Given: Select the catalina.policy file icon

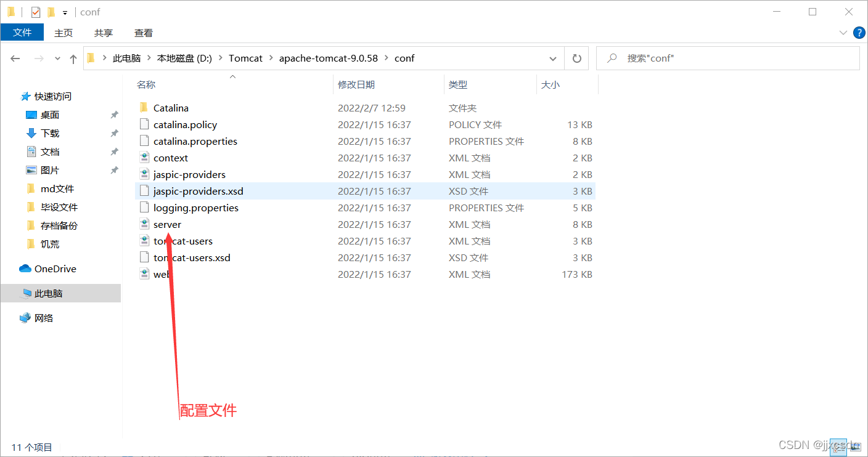Looking at the screenshot, I should [x=144, y=124].
